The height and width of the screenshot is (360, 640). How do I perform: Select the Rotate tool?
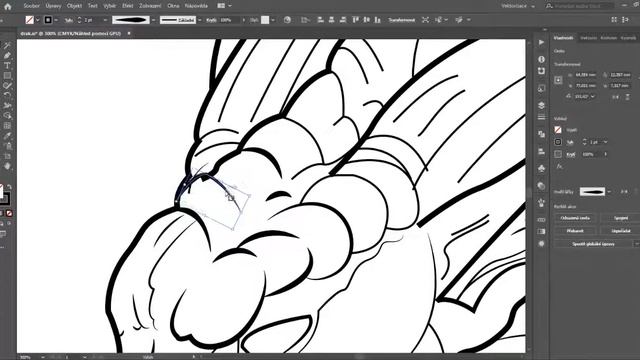click(7, 96)
